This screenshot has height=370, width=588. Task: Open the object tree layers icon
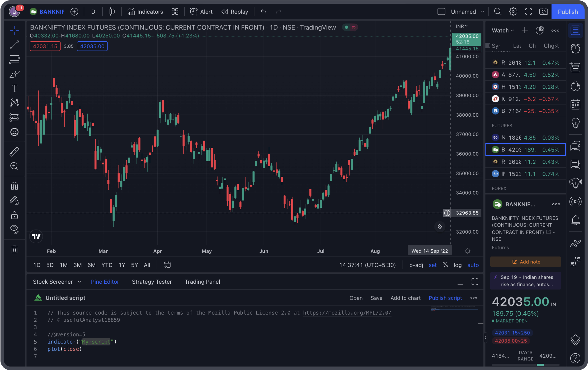[576, 340]
